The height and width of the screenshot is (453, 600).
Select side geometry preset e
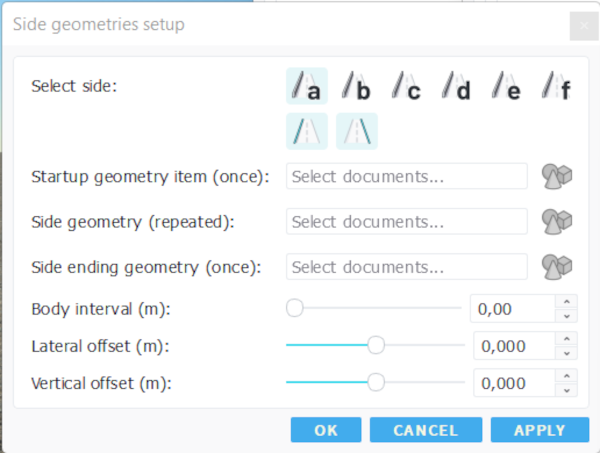pyautogui.click(x=506, y=87)
